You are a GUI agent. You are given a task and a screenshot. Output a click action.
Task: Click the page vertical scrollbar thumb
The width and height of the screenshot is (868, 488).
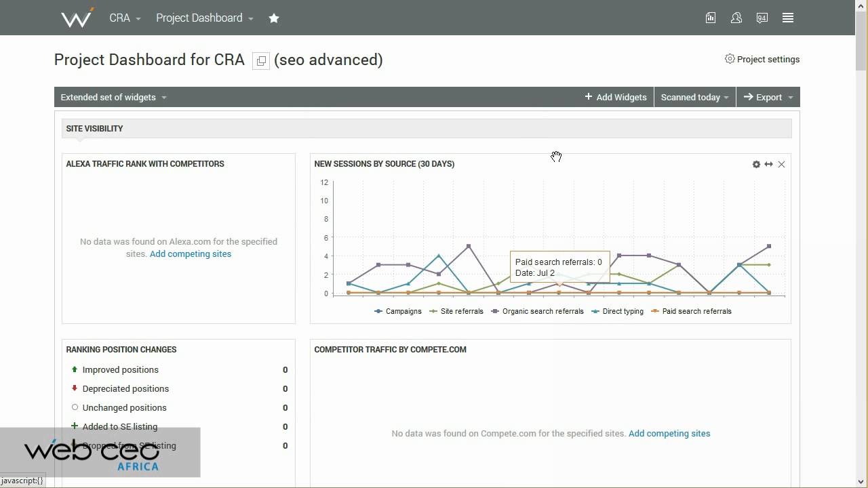click(x=861, y=41)
